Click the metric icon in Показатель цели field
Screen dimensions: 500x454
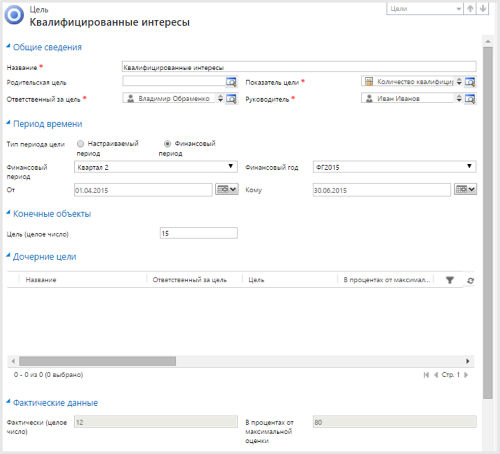click(x=369, y=81)
